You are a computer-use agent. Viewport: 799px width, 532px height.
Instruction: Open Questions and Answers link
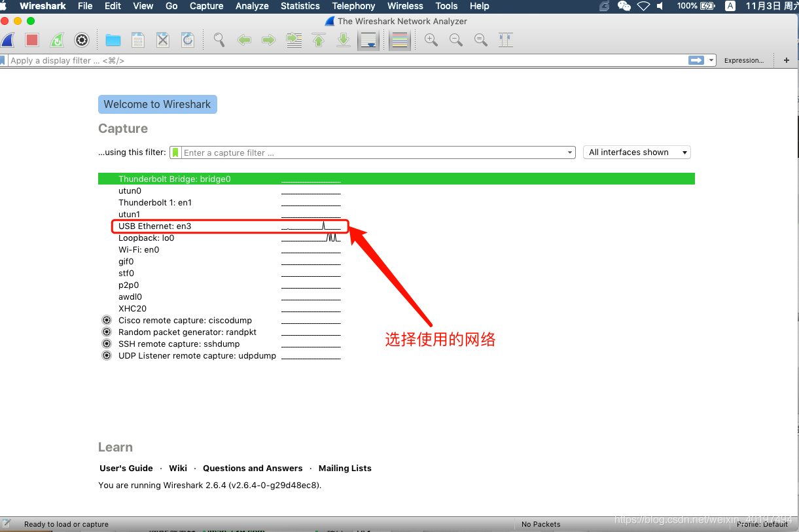pyautogui.click(x=253, y=469)
